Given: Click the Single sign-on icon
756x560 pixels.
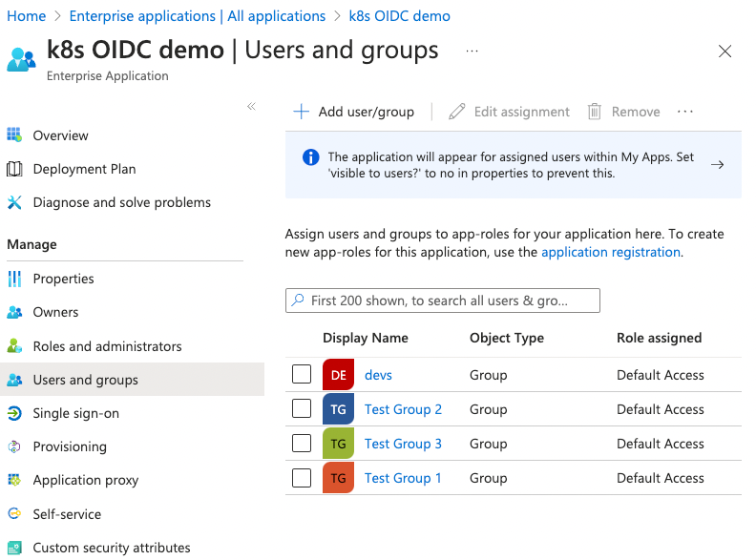Looking at the screenshot, I should 14,413.
